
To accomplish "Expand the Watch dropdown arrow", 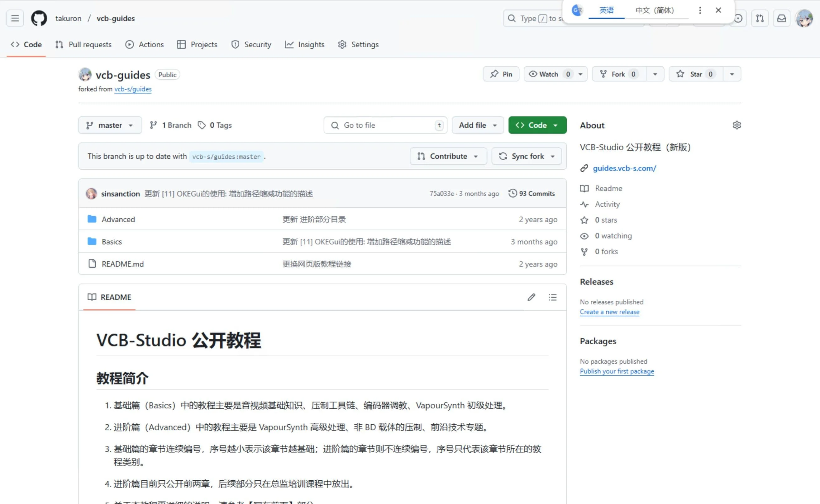I will coord(580,74).
